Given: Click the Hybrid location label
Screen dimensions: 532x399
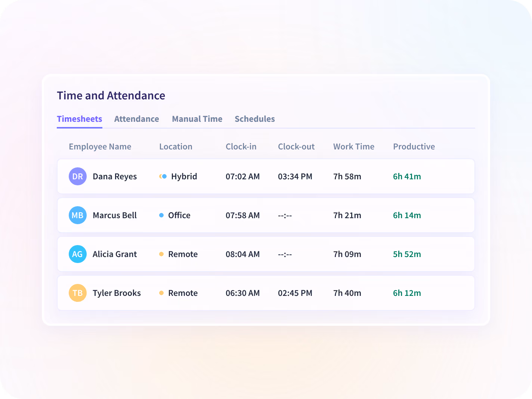Looking at the screenshot, I should click(184, 177).
